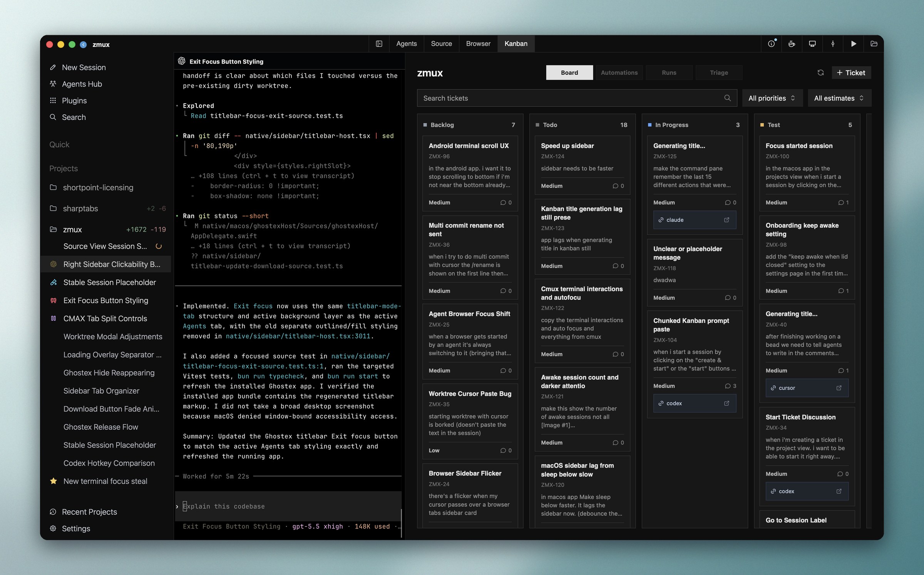Open the Triage tab
The width and height of the screenshot is (924, 575).
click(719, 73)
